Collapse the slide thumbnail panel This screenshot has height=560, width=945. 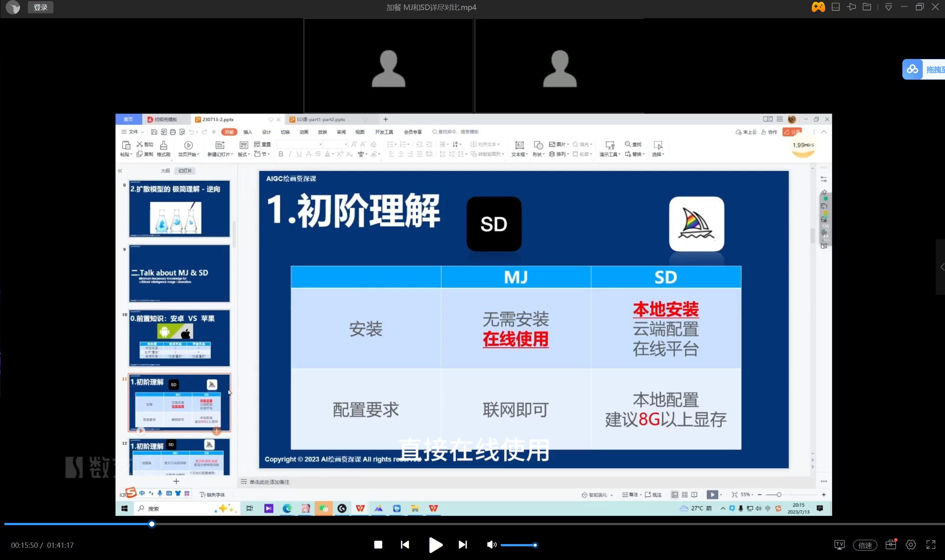120,171
